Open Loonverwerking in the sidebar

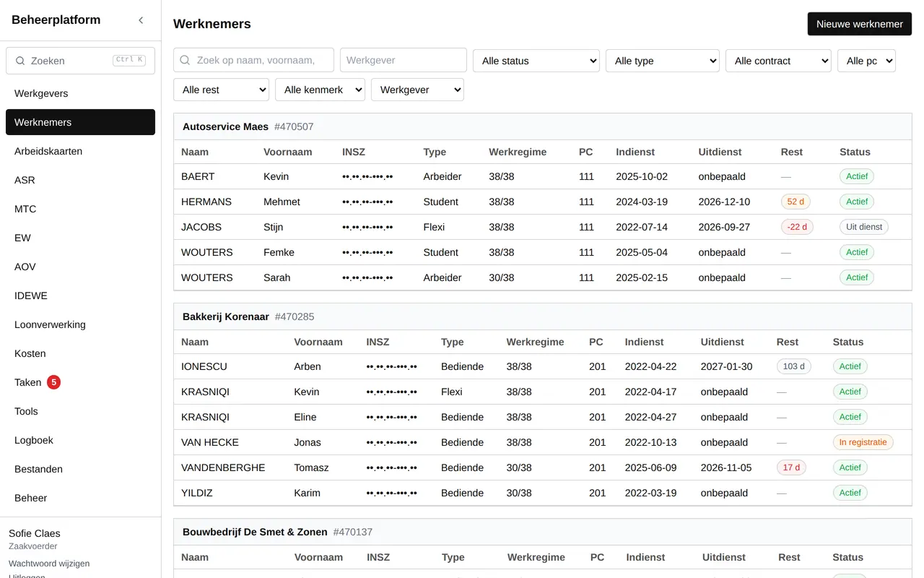click(80, 324)
